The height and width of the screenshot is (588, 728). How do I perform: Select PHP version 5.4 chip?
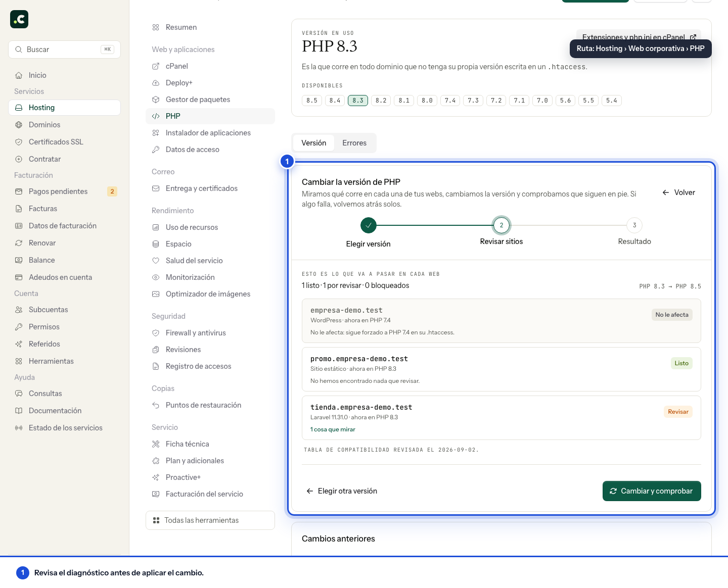[612, 101]
